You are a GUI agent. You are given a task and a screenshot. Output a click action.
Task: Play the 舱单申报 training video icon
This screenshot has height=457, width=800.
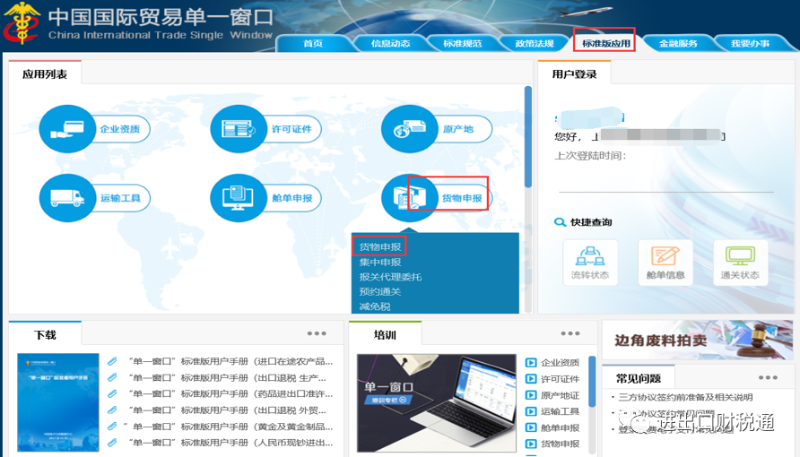pyautogui.click(x=531, y=428)
